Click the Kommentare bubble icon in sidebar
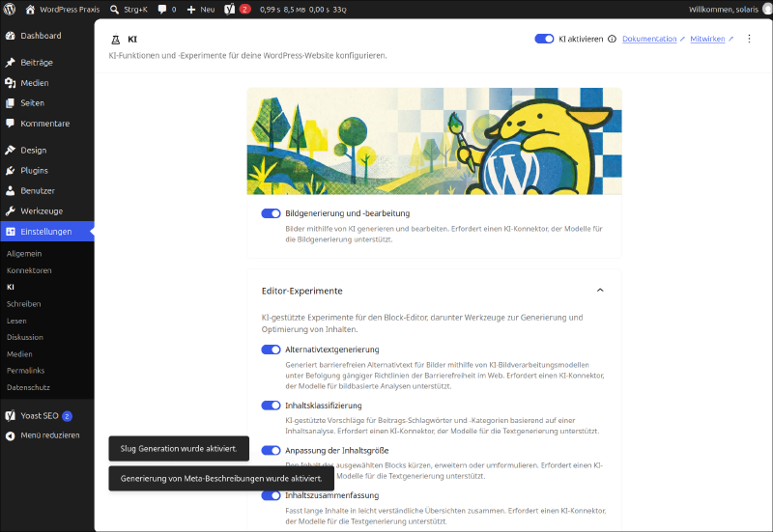This screenshot has width=773, height=532. coord(11,124)
